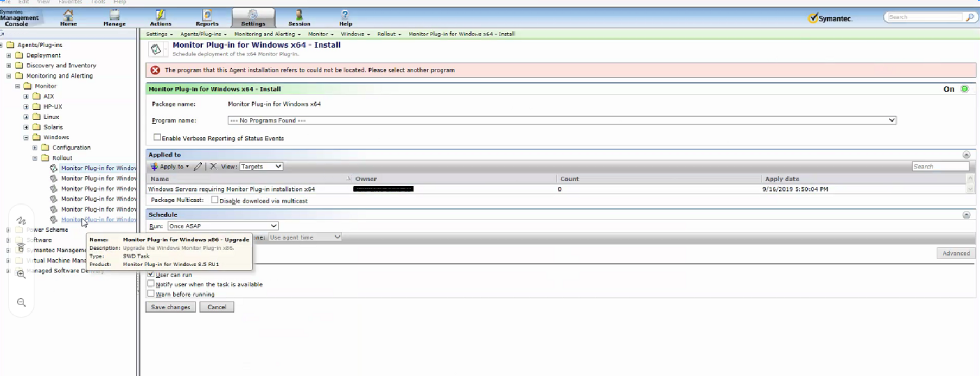The image size is (980, 376).
Task: Click the Solaris folder icon
Action: click(x=36, y=127)
